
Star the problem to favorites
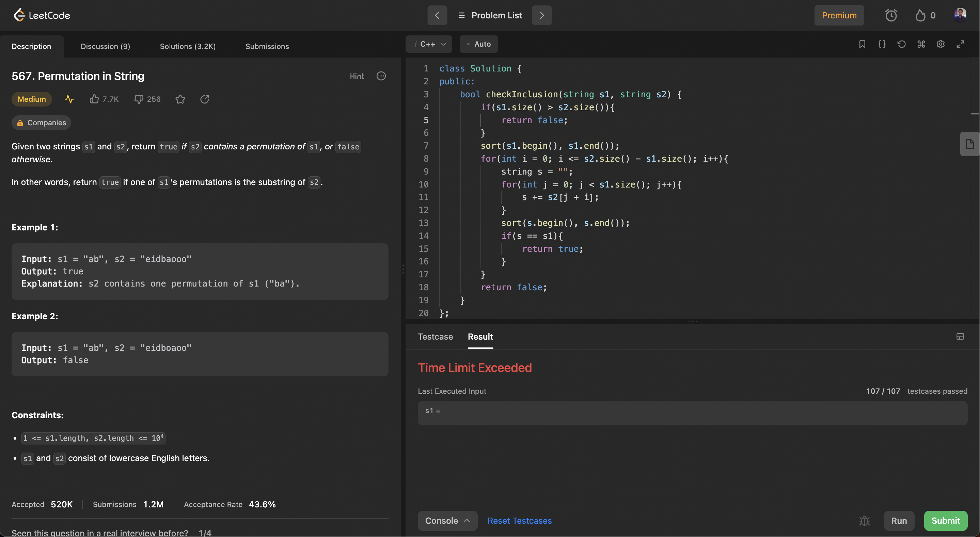click(180, 99)
